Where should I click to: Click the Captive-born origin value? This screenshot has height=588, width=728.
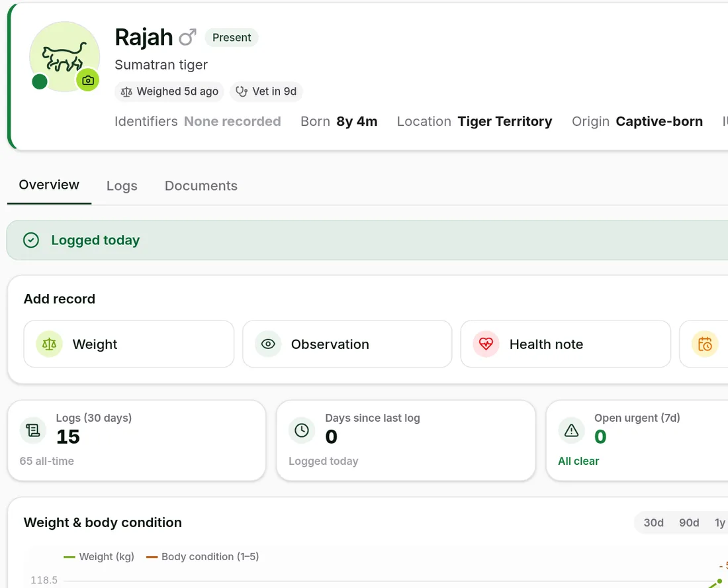click(659, 122)
